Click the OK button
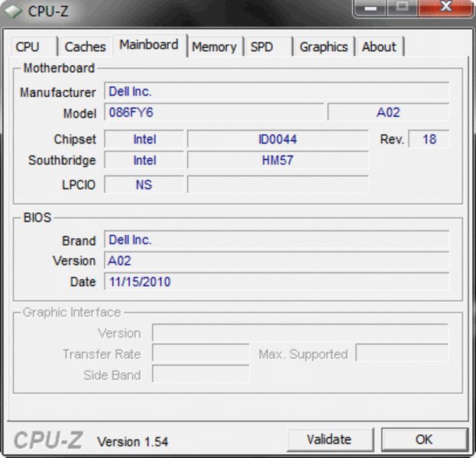 pos(424,439)
